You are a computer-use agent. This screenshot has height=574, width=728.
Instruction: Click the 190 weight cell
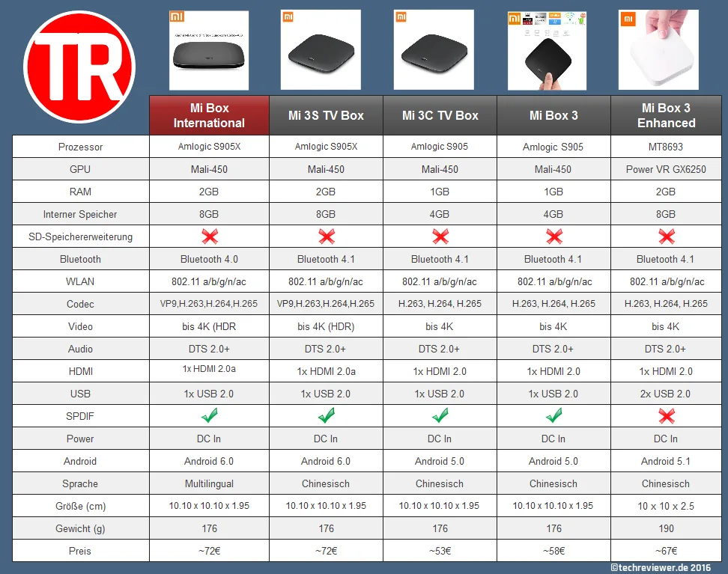666,528
